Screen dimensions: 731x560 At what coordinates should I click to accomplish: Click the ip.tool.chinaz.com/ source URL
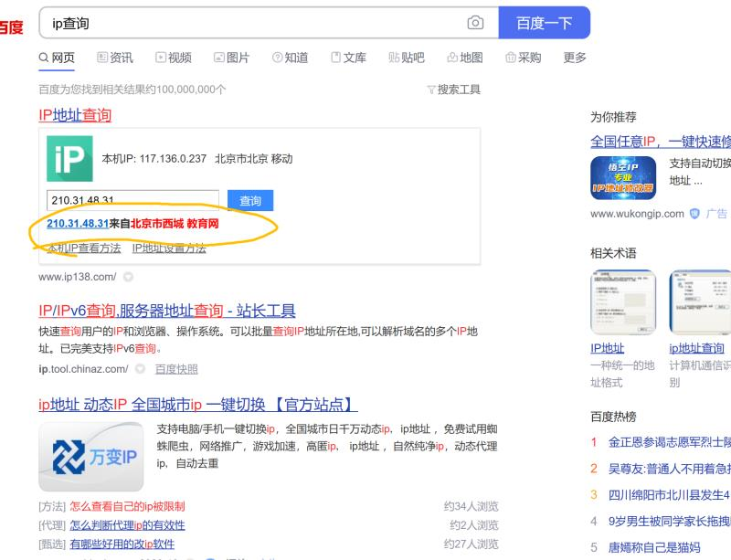pyautogui.click(x=83, y=369)
